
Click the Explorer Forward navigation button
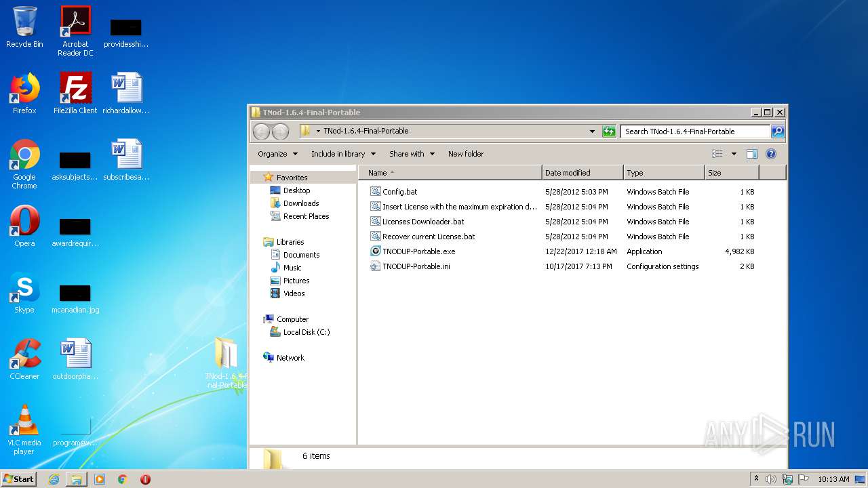point(280,131)
